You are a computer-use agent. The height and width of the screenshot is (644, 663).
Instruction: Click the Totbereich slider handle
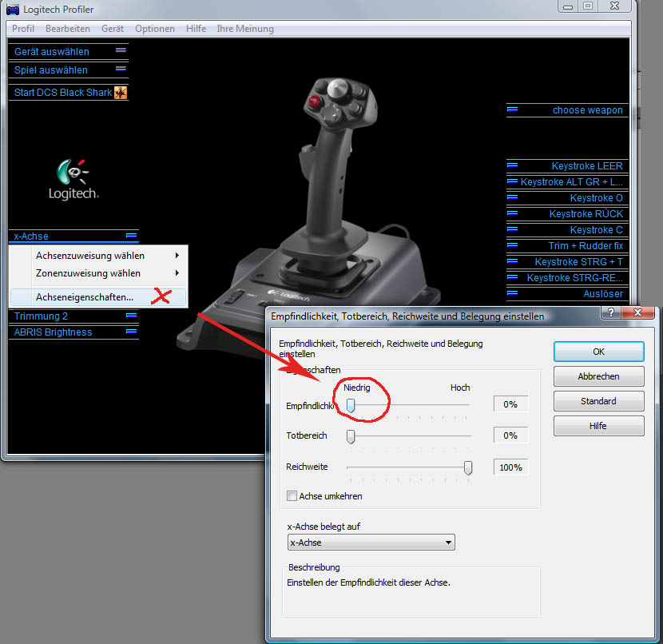pos(351,436)
